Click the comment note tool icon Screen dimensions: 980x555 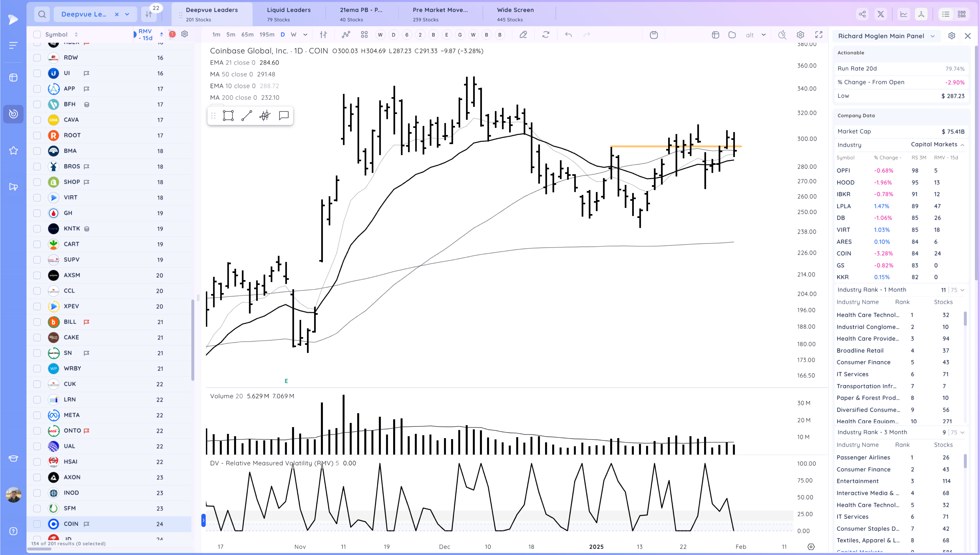tap(284, 116)
